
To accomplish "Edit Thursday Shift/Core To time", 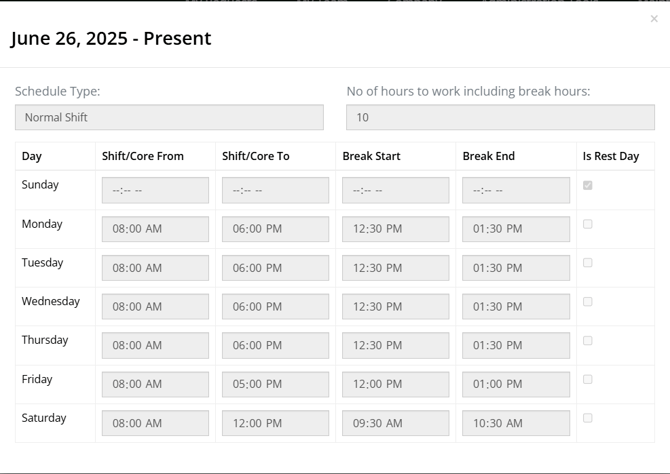I will pos(275,345).
